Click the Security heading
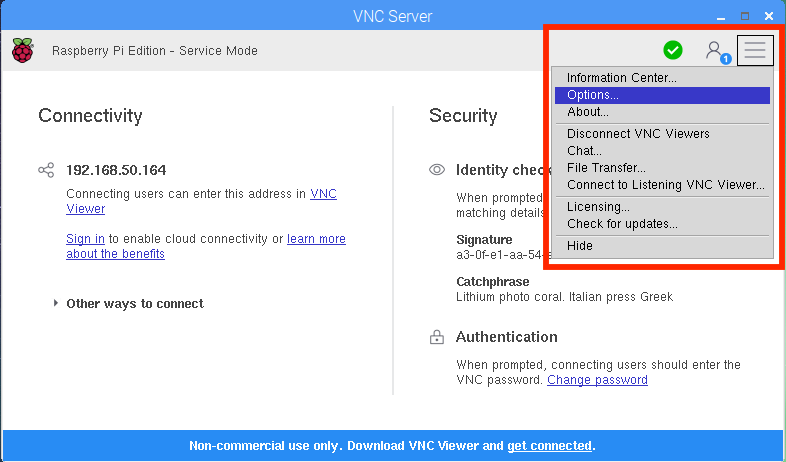The width and height of the screenshot is (786, 462). coord(463,116)
